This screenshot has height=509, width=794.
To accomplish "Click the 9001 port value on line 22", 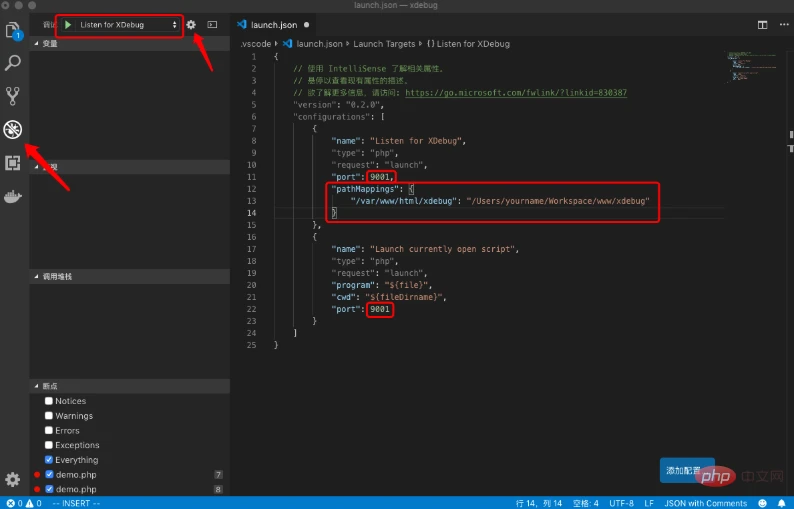I will [379, 309].
